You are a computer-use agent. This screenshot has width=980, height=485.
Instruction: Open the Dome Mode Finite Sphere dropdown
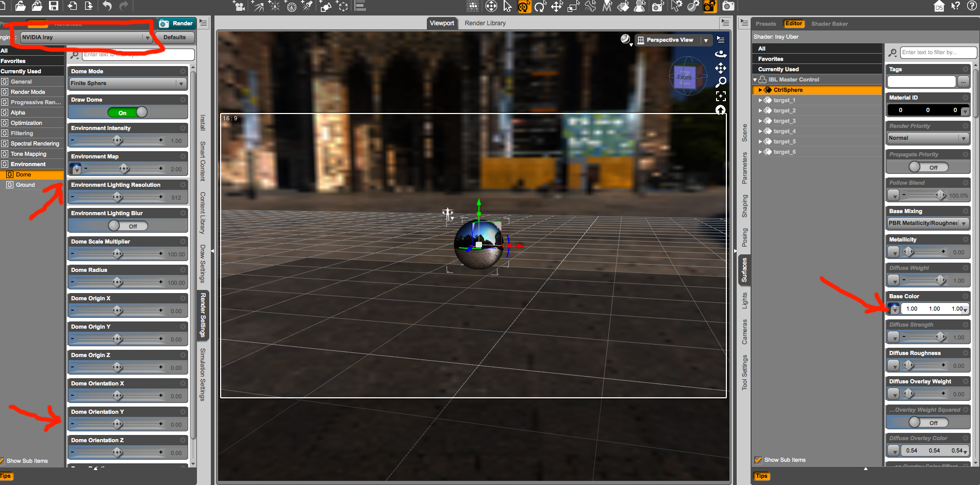pyautogui.click(x=128, y=83)
